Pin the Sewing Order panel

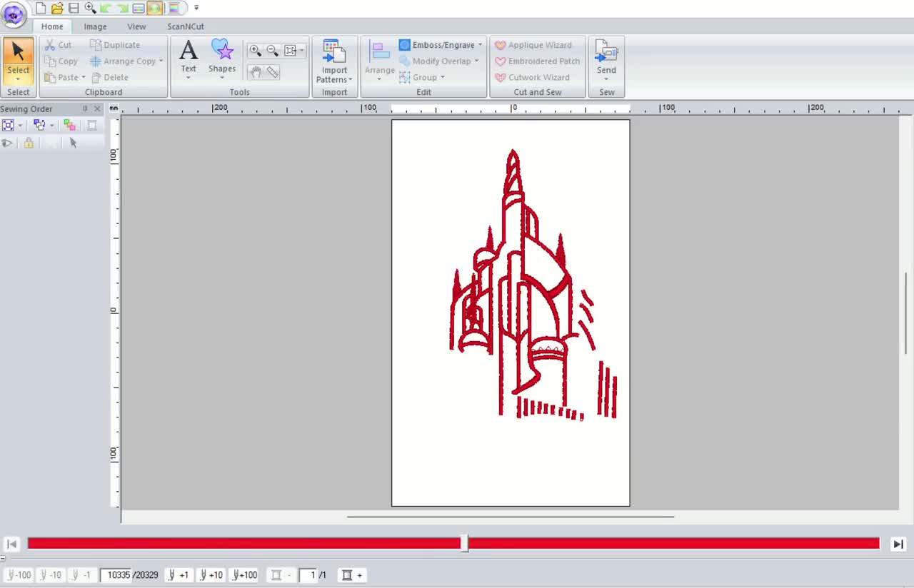(x=85, y=108)
